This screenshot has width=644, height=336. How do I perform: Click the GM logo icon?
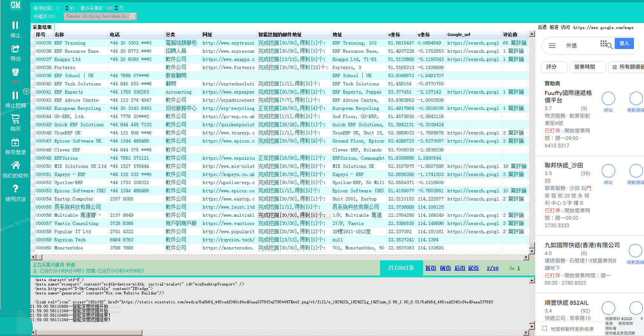[x=16, y=5]
